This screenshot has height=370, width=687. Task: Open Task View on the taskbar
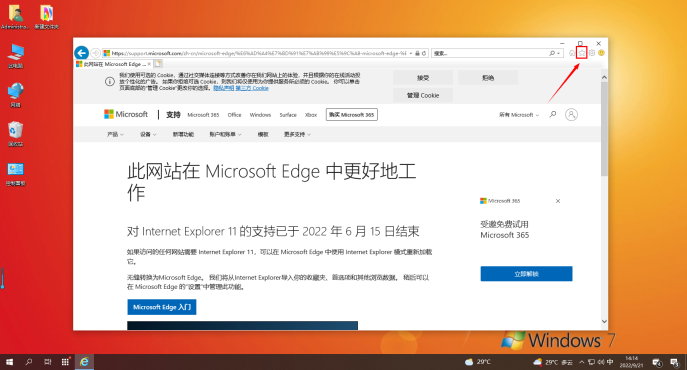pos(47,362)
